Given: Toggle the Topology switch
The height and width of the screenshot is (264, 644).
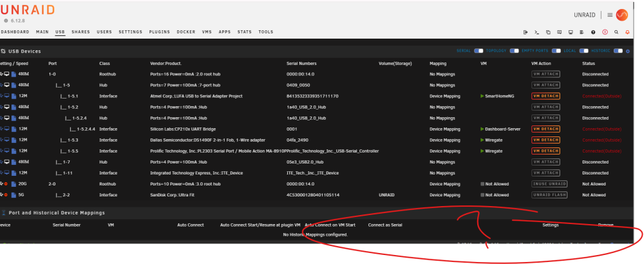Looking at the screenshot, I should (514, 51).
